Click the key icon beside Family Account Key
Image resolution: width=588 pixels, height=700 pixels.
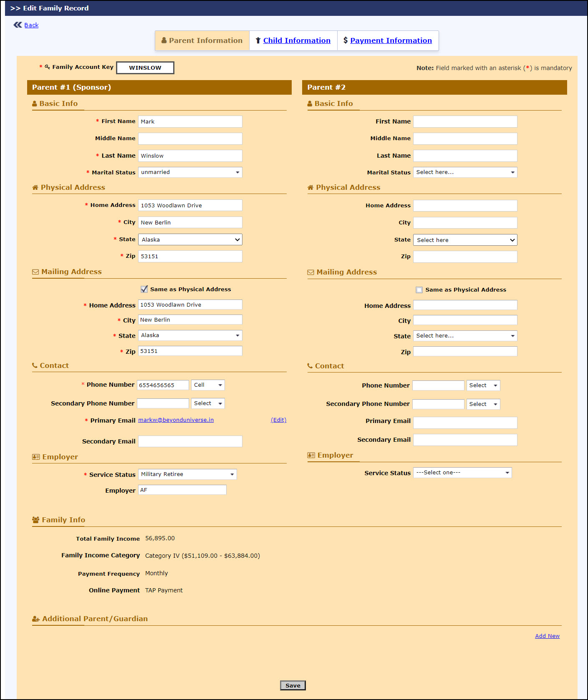pyautogui.click(x=47, y=67)
